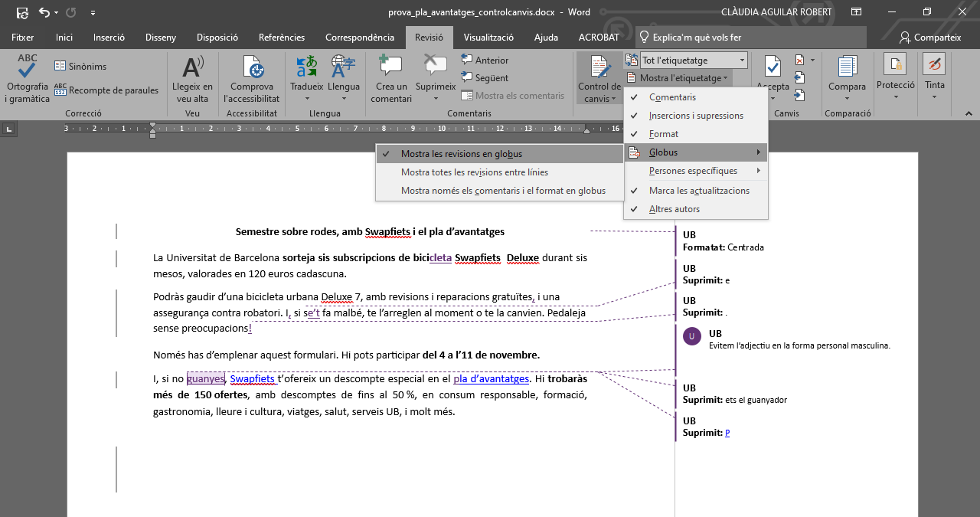Image resolution: width=980 pixels, height=517 pixels.
Task: Click the Ortografia i gramàtica icon
Action: click(28, 67)
